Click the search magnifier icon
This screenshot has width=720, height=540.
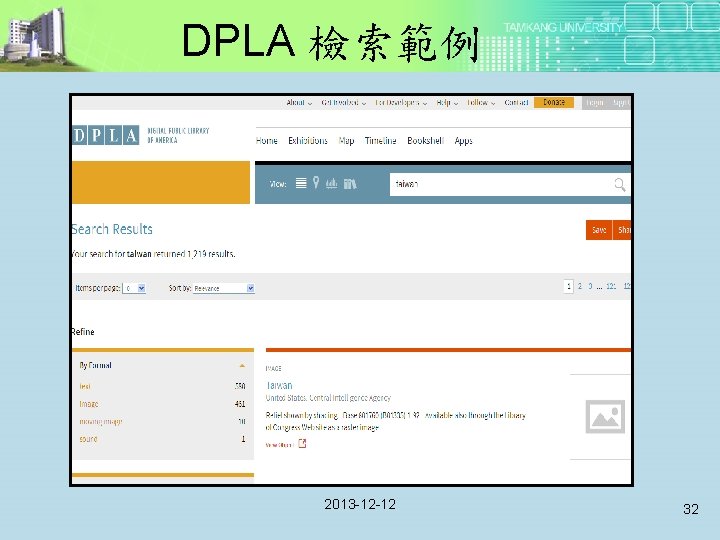pos(619,185)
